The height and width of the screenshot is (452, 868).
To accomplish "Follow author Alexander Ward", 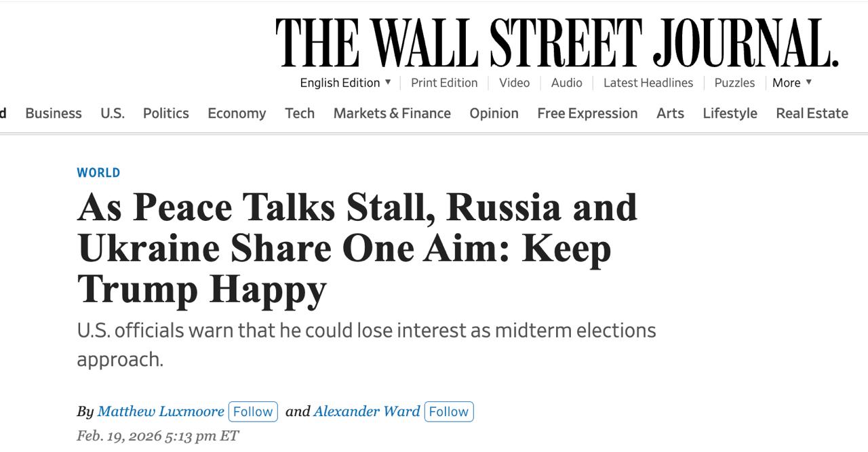I will point(449,411).
